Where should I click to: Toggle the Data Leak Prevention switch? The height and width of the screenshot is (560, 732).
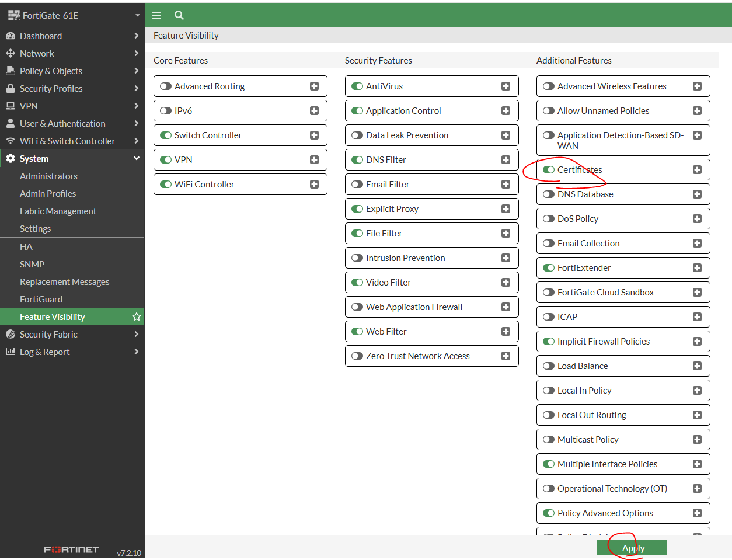(357, 135)
